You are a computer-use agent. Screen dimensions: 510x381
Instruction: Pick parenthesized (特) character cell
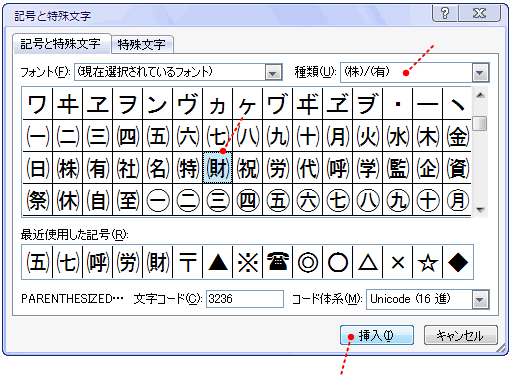pyautogui.click(x=188, y=168)
